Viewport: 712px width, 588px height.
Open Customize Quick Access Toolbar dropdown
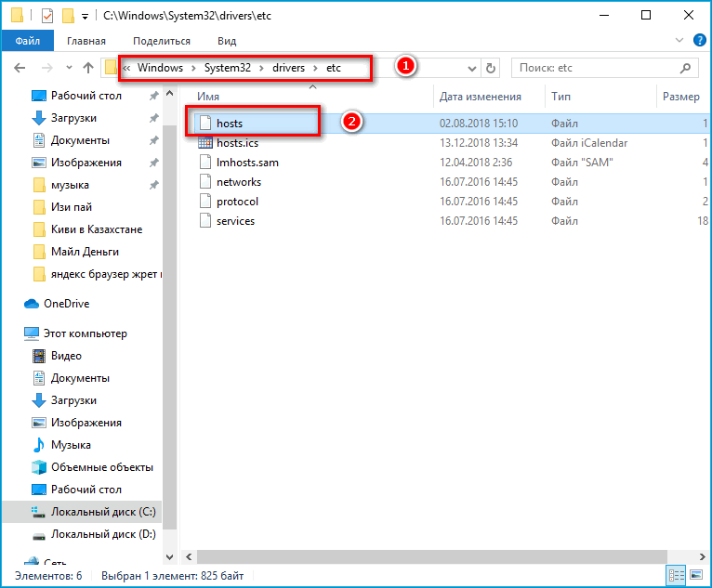click(85, 17)
